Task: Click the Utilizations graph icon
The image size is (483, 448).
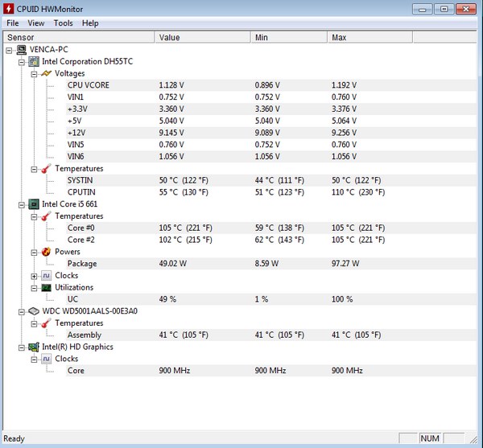Action: (x=46, y=287)
